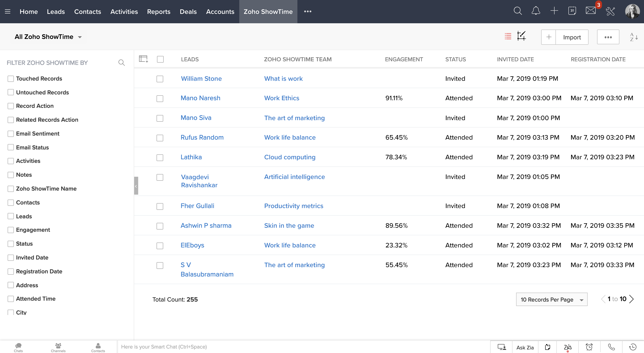Image resolution: width=644 pixels, height=353 pixels.
Task: Open the setup tools wrench icon
Action: [x=610, y=11]
